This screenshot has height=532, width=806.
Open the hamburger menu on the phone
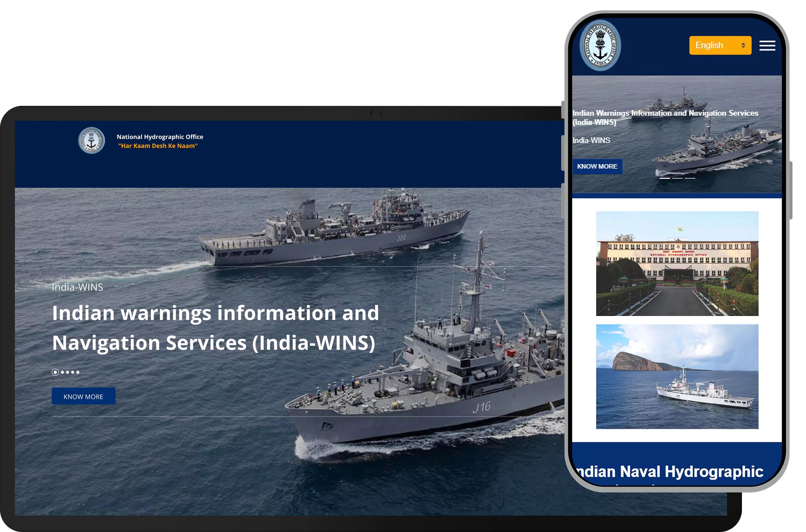pos(767,45)
